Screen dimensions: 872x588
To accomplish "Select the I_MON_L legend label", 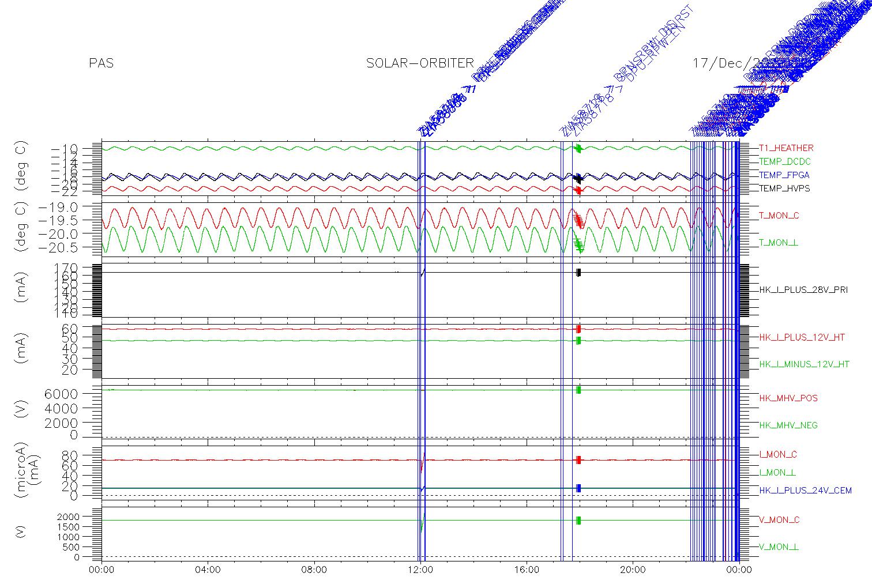I will click(777, 473).
